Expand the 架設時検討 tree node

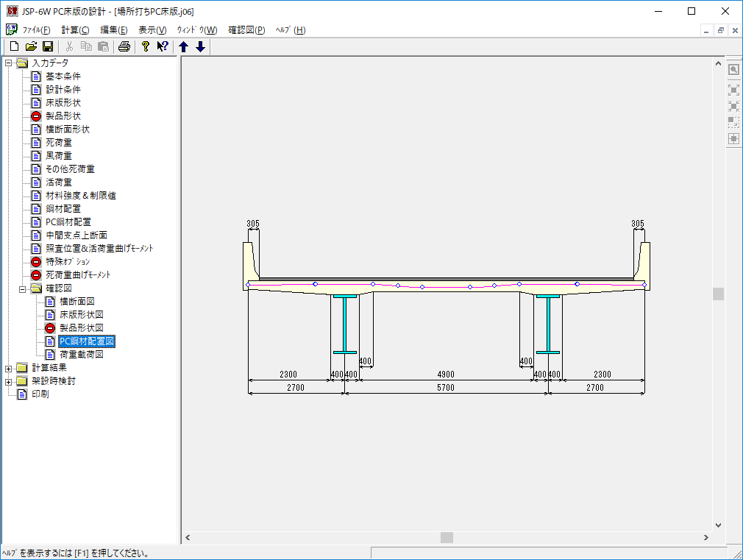pyautogui.click(x=9, y=381)
